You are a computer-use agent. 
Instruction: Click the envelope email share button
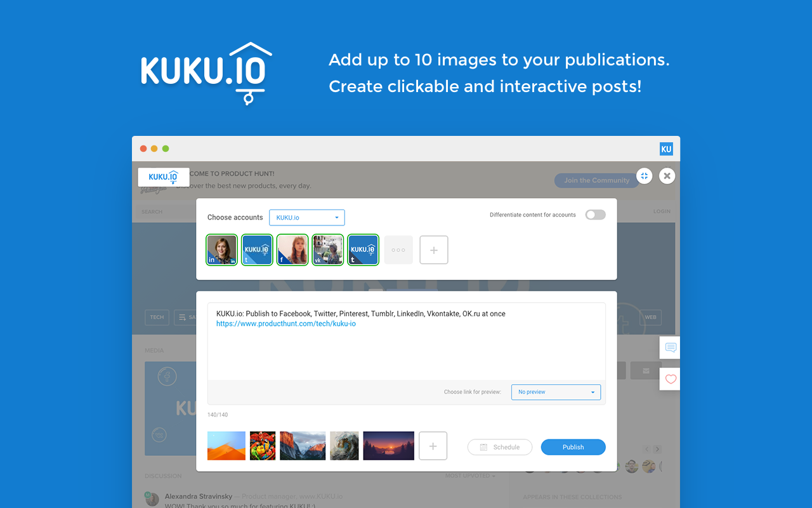(646, 370)
